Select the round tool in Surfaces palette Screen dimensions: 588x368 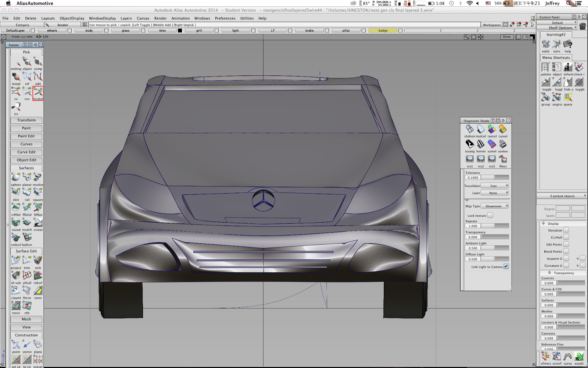tap(16, 223)
